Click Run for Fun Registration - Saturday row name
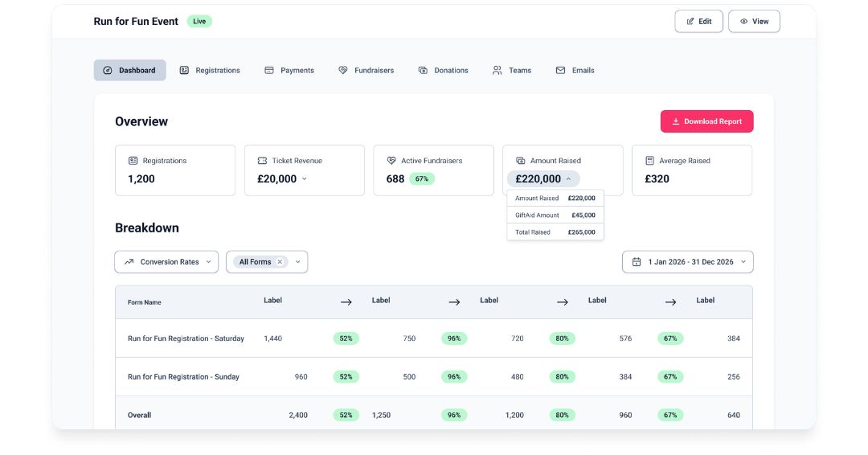The width and height of the screenshot is (868, 455). 186,338
